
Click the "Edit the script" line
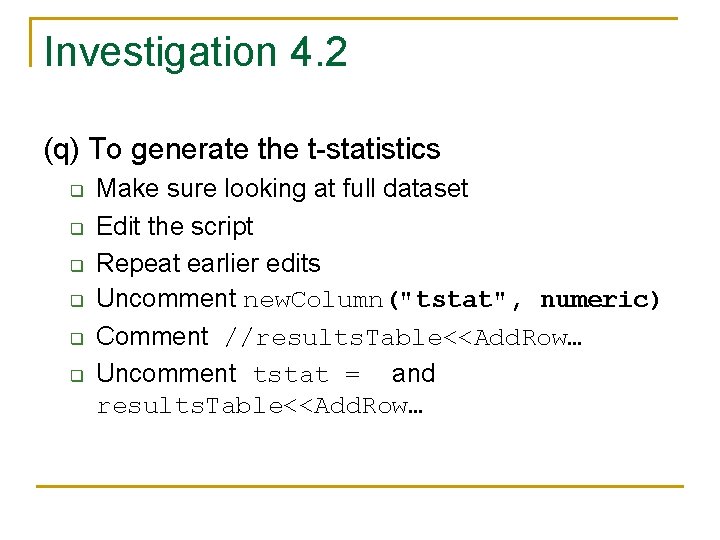[175, 227]
